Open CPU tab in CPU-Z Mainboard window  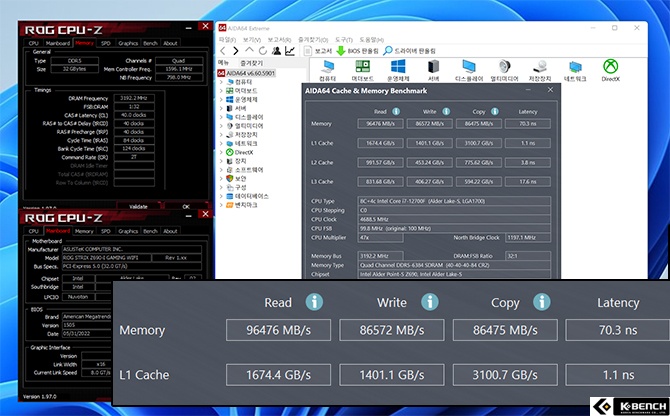click(34, 231)
